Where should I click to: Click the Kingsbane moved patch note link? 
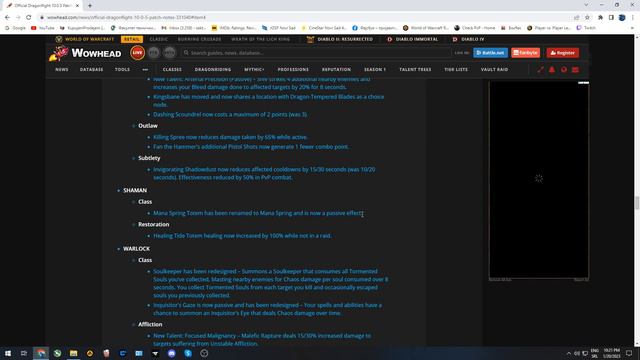coord(269,101)
